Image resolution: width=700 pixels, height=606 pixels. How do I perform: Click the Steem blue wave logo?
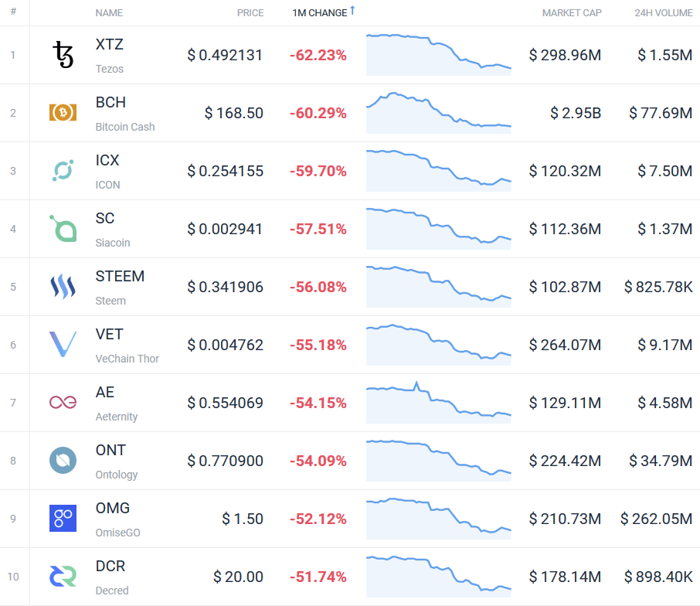(63, 286)
